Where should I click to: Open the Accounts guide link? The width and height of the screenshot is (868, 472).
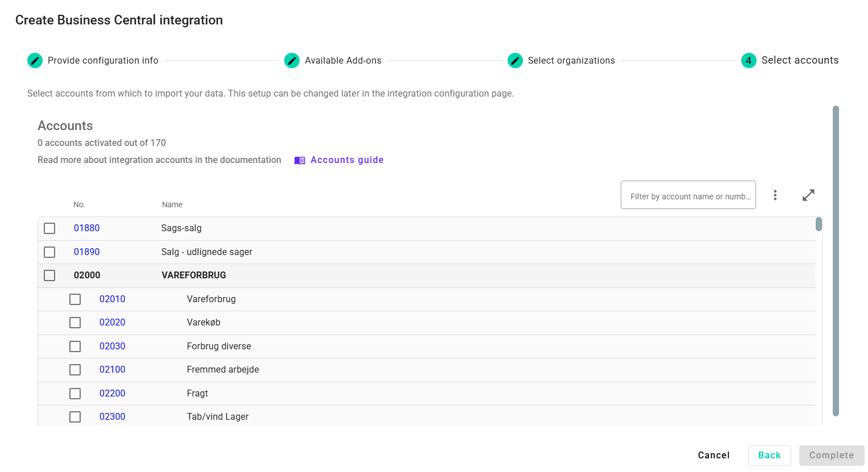click(x=347, y=160)
